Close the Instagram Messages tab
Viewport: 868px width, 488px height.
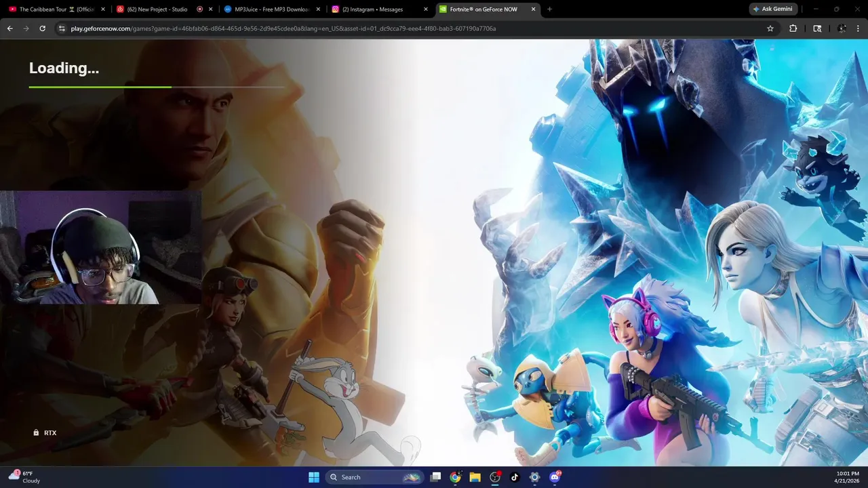(426, 9)
